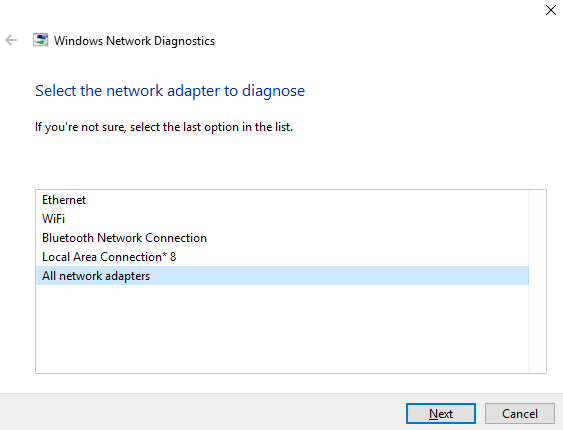The width and height of the screenshot is (563, 430).
Task: Click the Windows Network Diagnostics title text
Action: (134, 41)
